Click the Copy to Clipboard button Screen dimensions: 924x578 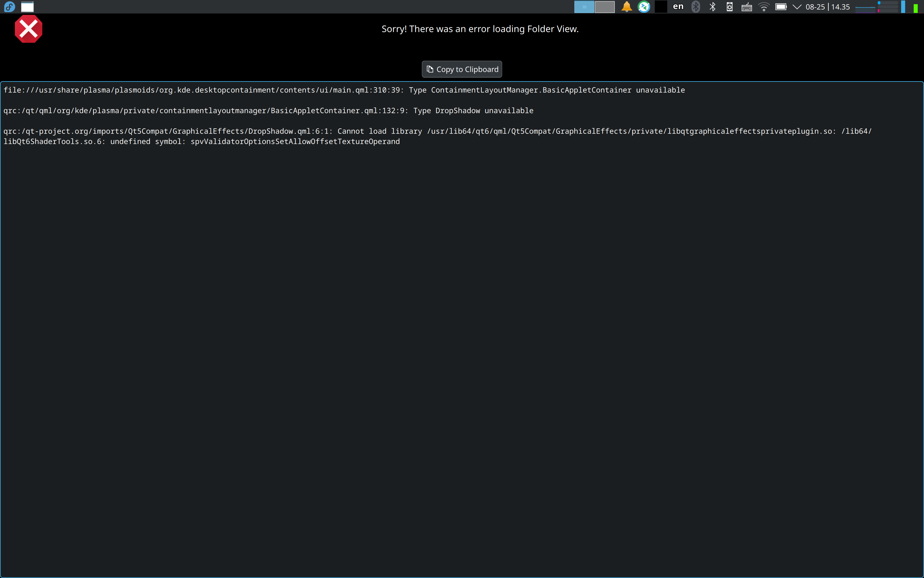[462, 69]
